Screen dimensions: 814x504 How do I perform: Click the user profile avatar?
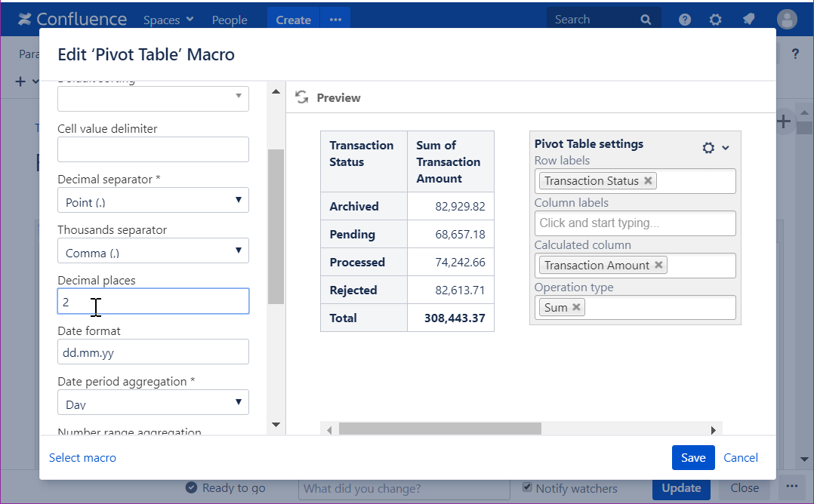(787, 20)
